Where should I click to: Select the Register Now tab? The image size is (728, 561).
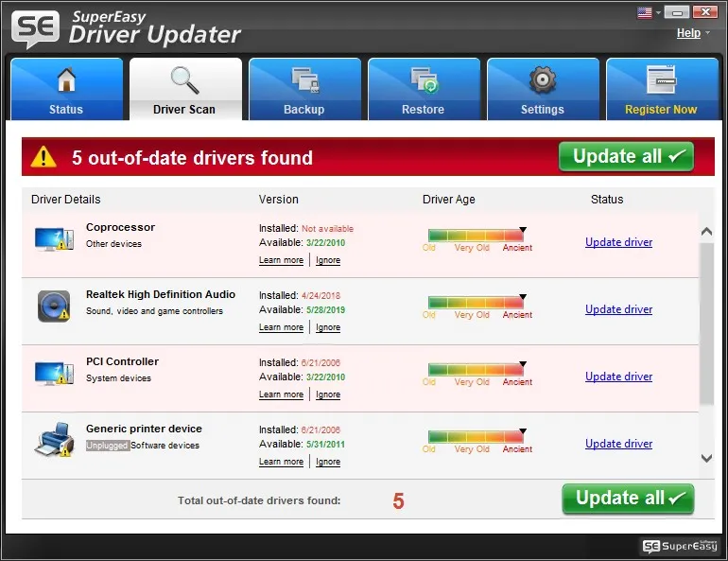(x=661, y=91)
